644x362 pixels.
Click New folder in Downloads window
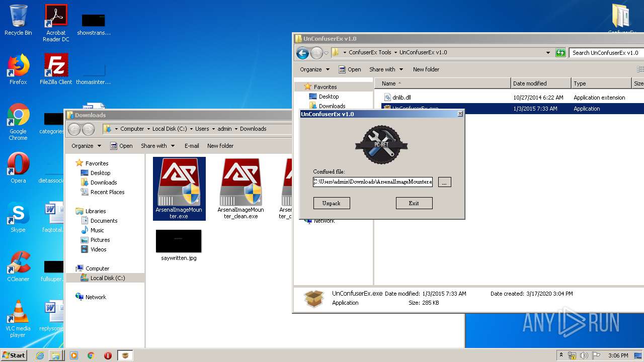pyautogui.click(x=220, y=146)
